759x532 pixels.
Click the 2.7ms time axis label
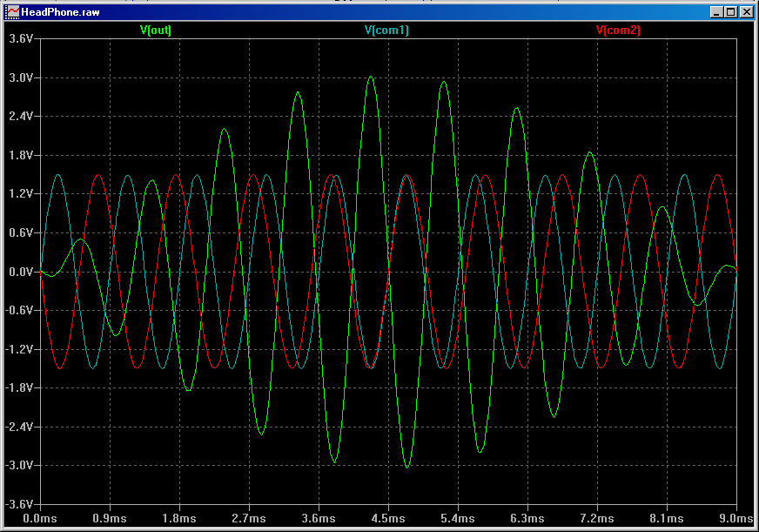[x=249, y=518]
